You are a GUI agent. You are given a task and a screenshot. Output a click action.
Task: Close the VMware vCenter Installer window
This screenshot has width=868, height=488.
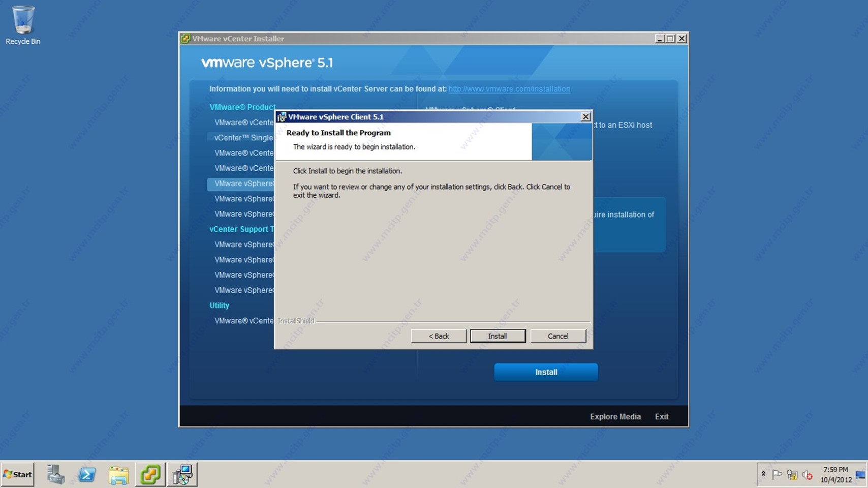pos(682,39)
